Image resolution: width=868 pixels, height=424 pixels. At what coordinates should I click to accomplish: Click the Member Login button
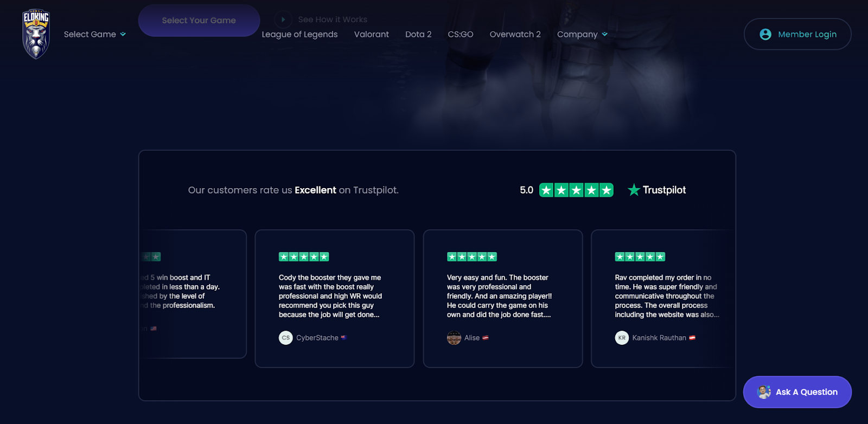797,34
